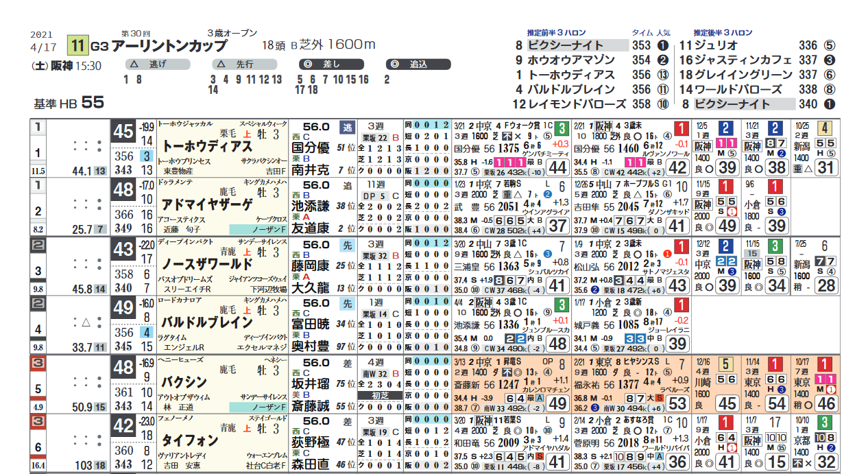Viewport: 868px width, 474px height.
Task: Select ジャスティンカフェ in the last 3F list
Action: click(x=744, y=60)
